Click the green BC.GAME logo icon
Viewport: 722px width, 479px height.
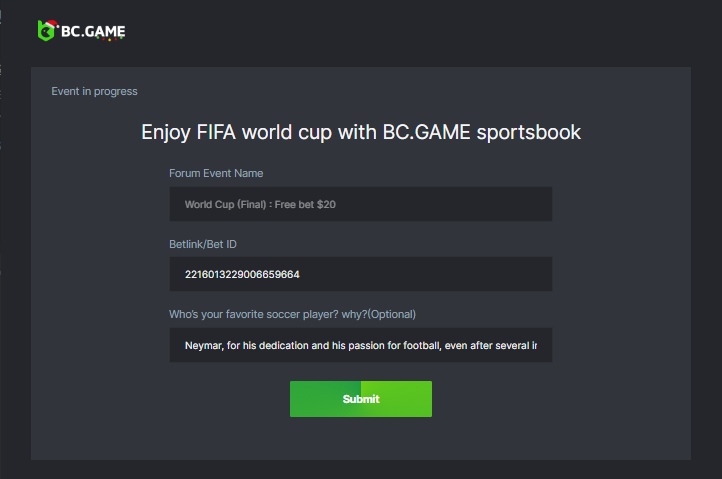(x=45, y=31)
